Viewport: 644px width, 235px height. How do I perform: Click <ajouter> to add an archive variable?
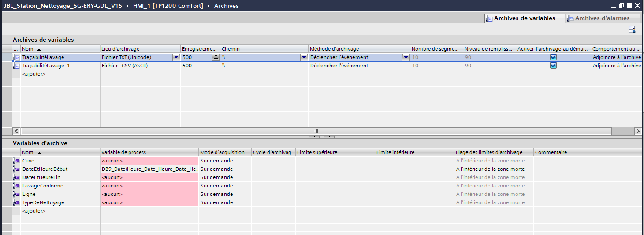pyautogui.click(x=34, y=211)
